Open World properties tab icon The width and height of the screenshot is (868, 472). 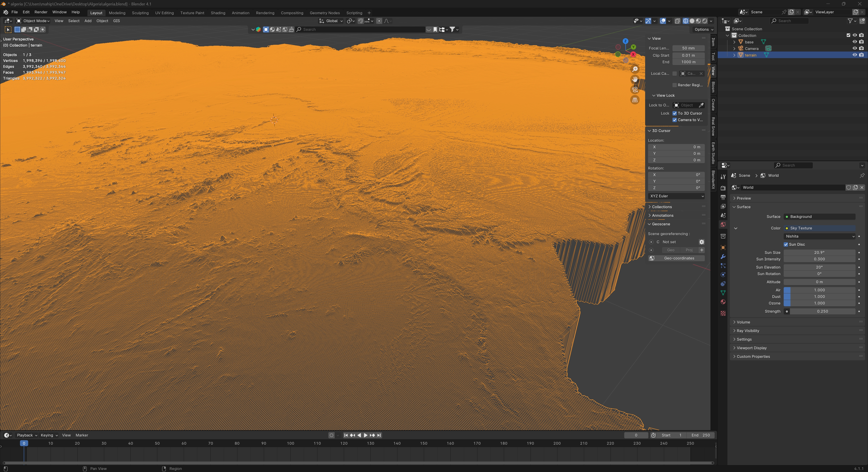723,225
